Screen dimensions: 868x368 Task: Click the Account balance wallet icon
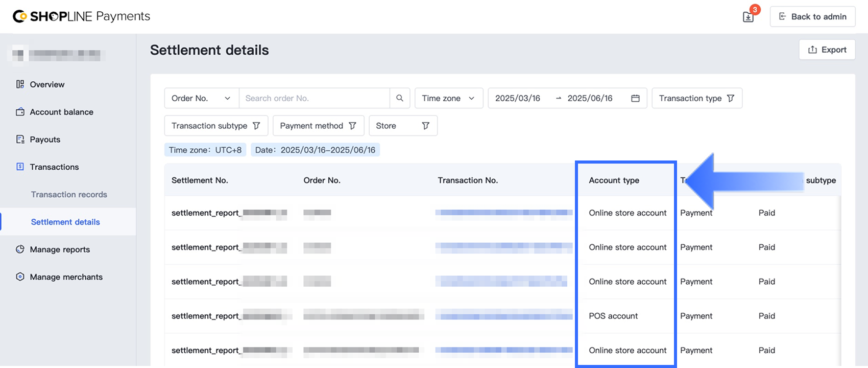coord(20,112)
